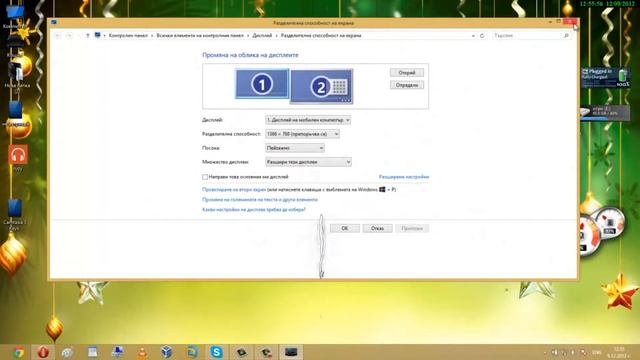
Task: Show hidden icons in the system tray
Action: (545, 353)
